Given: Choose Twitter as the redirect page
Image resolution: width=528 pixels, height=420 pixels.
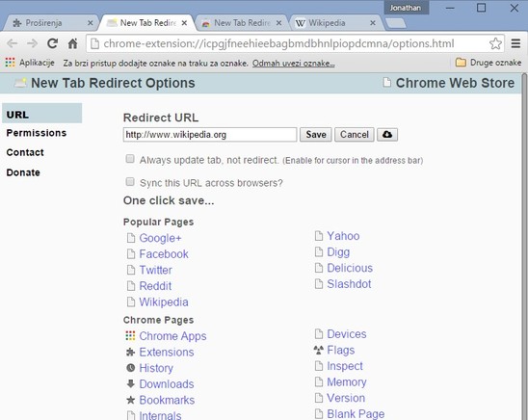Looking at the screenshot, I should (155, 270).
